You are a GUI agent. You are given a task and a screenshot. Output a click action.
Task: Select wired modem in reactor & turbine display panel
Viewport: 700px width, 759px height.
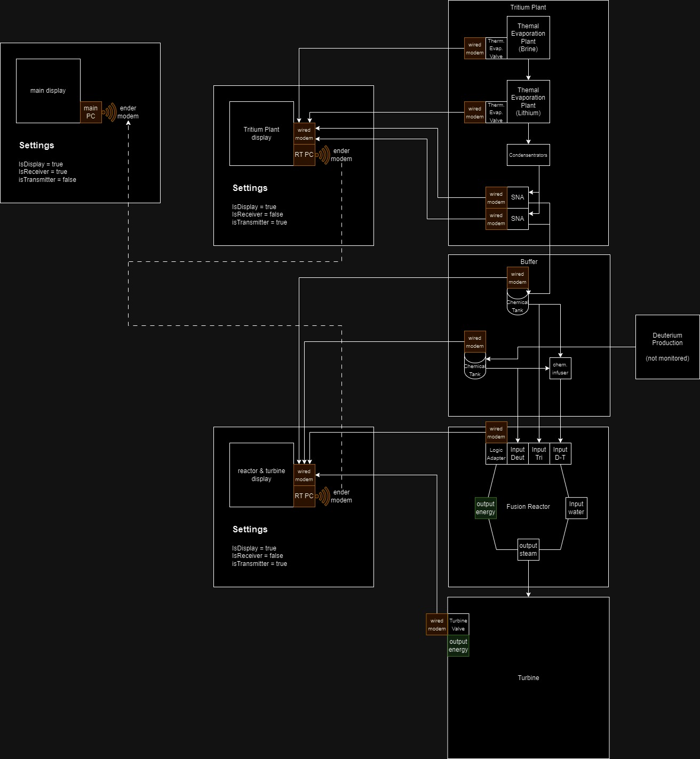(304, 475)
